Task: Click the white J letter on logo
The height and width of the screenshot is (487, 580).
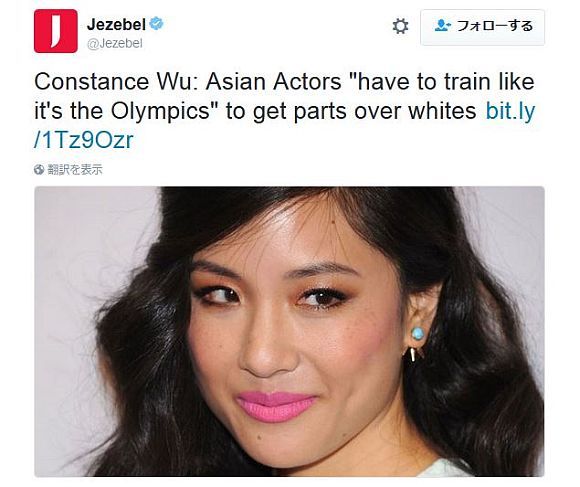Action: pyautogui.click(x=57, y=31)
